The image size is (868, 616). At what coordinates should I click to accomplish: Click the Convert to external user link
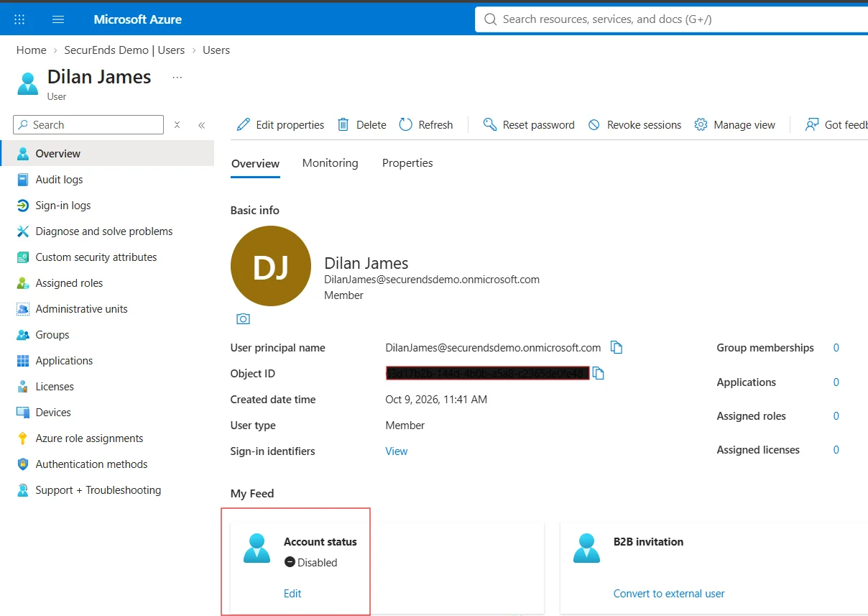pos(669,594)
